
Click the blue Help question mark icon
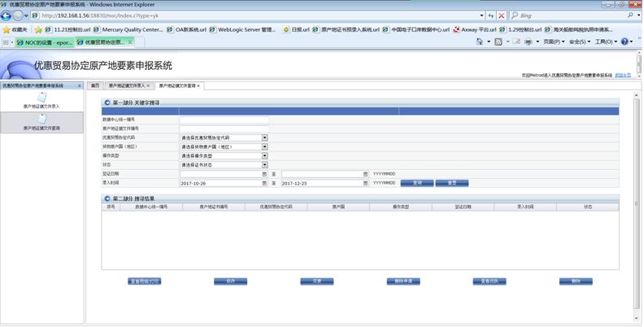point(624,41)
